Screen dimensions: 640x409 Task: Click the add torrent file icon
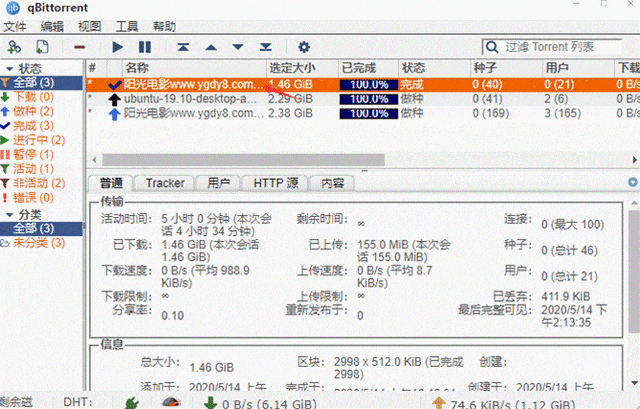click(42, 47)
